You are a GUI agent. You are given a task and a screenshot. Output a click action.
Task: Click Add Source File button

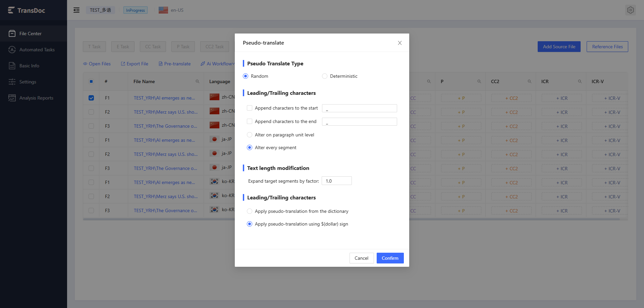(559, 47)
